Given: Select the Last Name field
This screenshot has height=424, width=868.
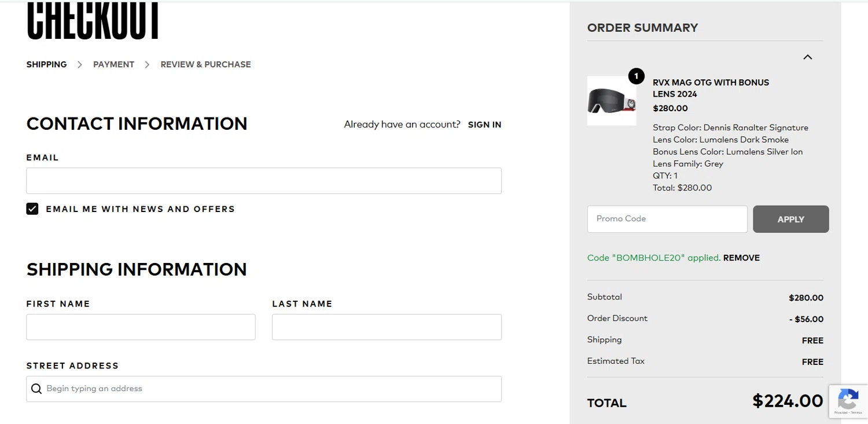Looking at the screenshot, I should pos(387,327).
